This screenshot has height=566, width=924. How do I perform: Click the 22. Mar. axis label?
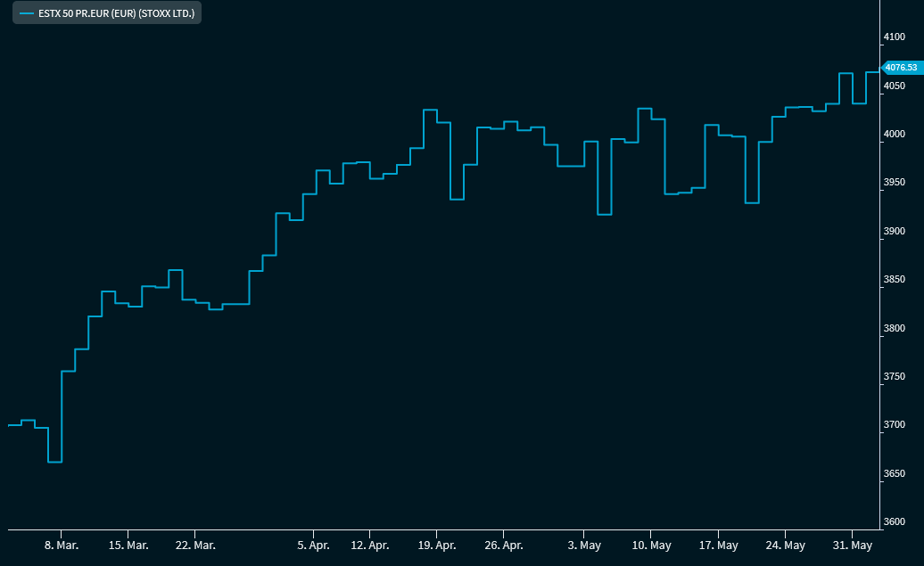(x=195, y=545)
